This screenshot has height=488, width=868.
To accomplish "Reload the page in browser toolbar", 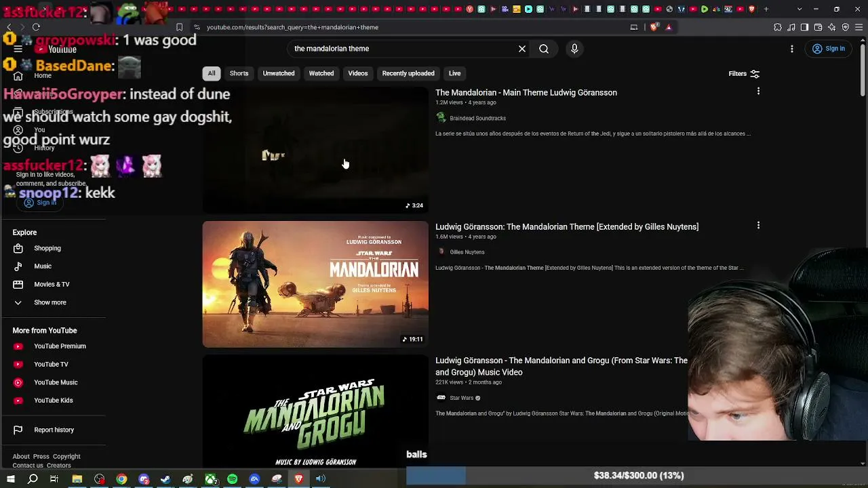I will [x=36, y=27].
